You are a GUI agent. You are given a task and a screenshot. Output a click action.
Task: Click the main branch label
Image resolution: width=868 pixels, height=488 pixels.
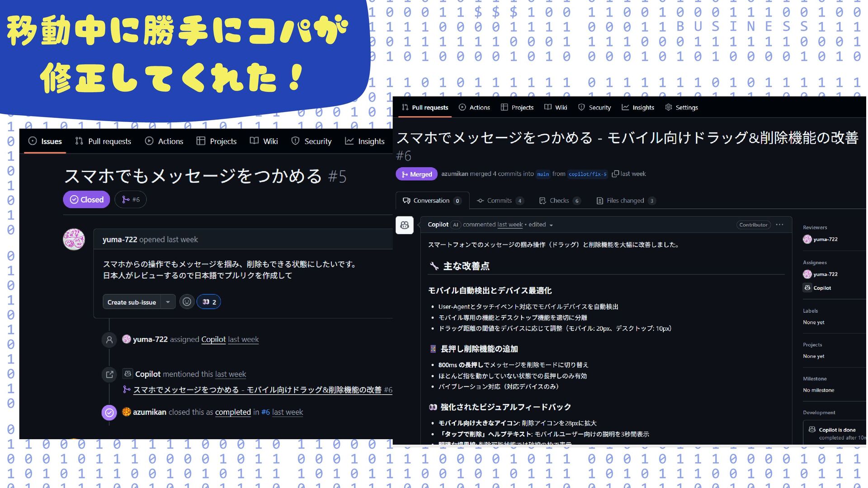(543, 174)
